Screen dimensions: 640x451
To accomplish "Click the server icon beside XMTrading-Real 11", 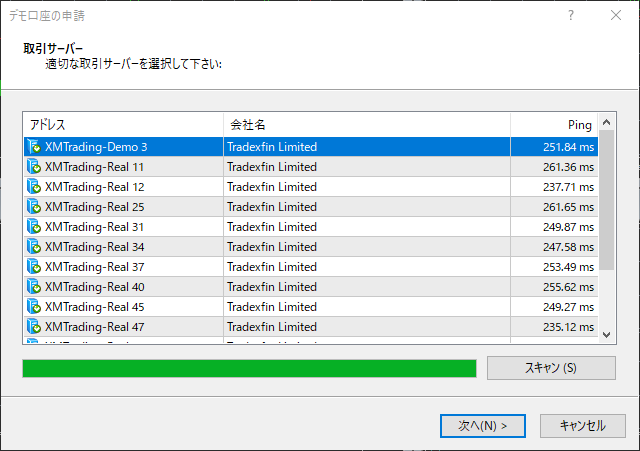I will tap(34, 167).
